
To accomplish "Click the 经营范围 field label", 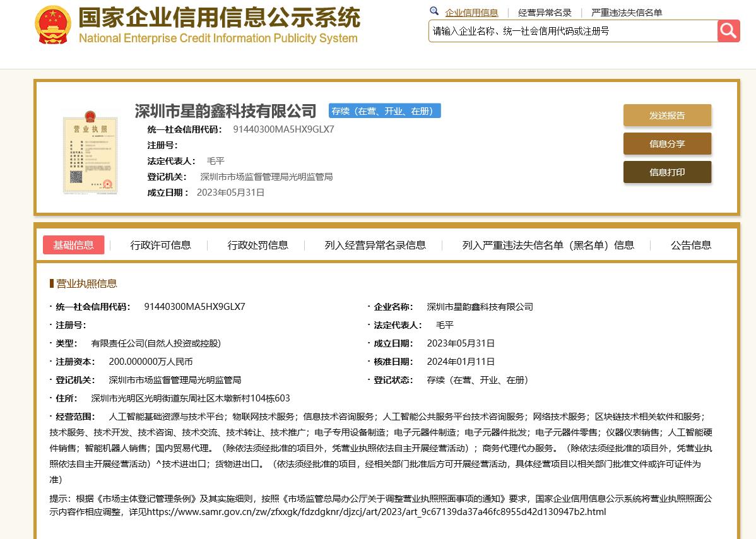I will pyautogui.click(x=75, y=417).
